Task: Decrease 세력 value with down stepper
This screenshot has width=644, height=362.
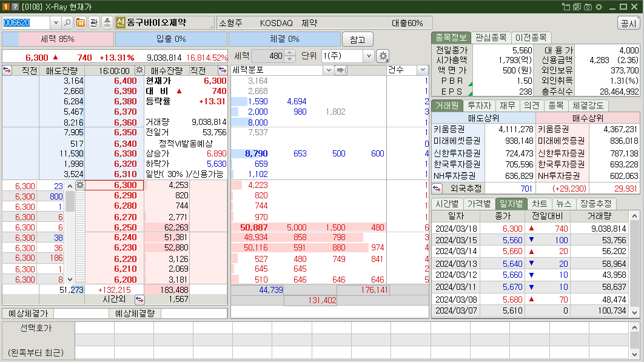Action: (x=290, y=59)
